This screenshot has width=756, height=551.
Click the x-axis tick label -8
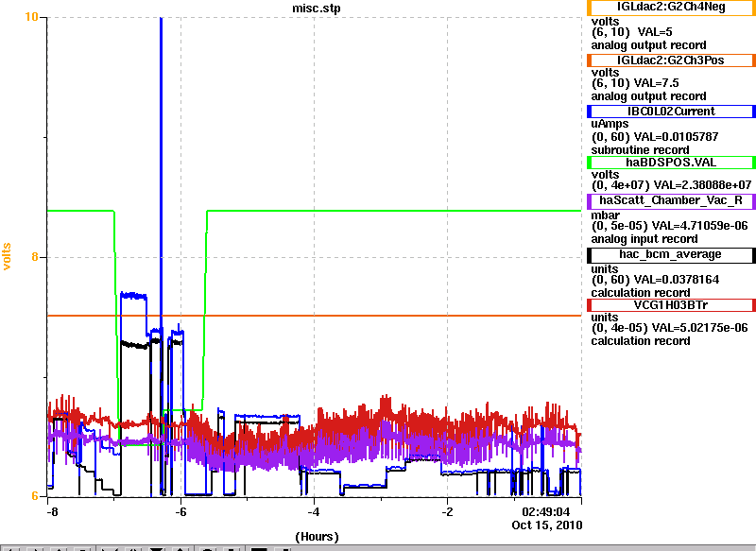[52, 512]
